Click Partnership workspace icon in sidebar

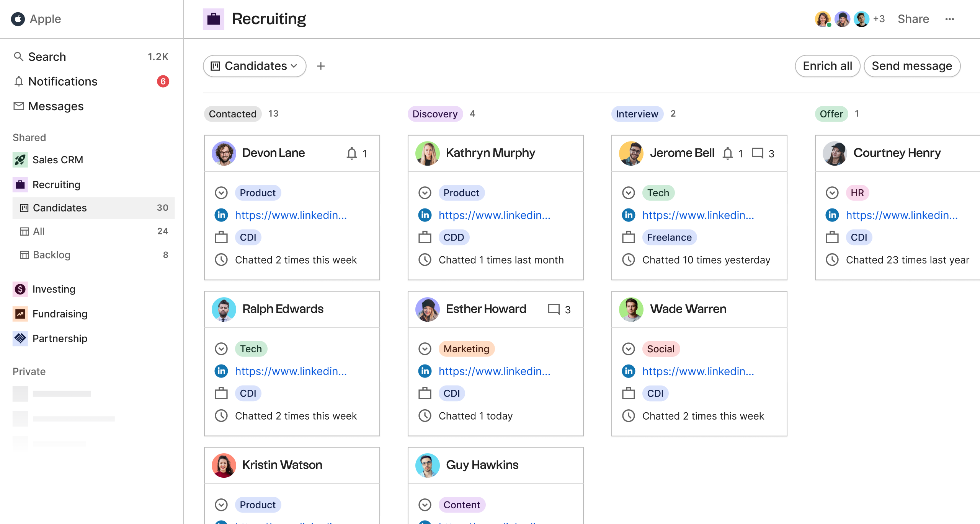pyautogui.click(x=20, y=338)
